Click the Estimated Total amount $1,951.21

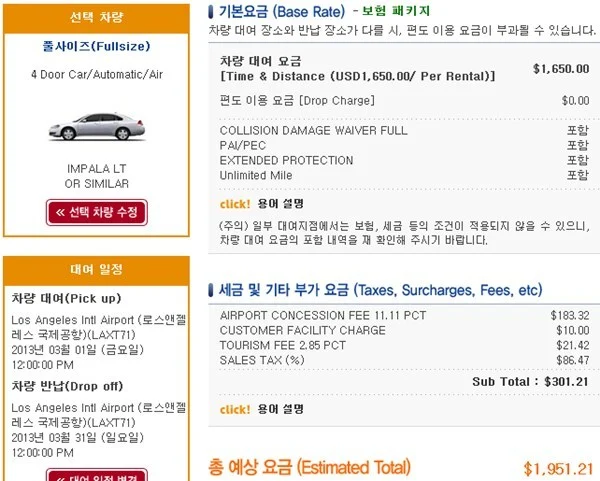pos(558,469)
